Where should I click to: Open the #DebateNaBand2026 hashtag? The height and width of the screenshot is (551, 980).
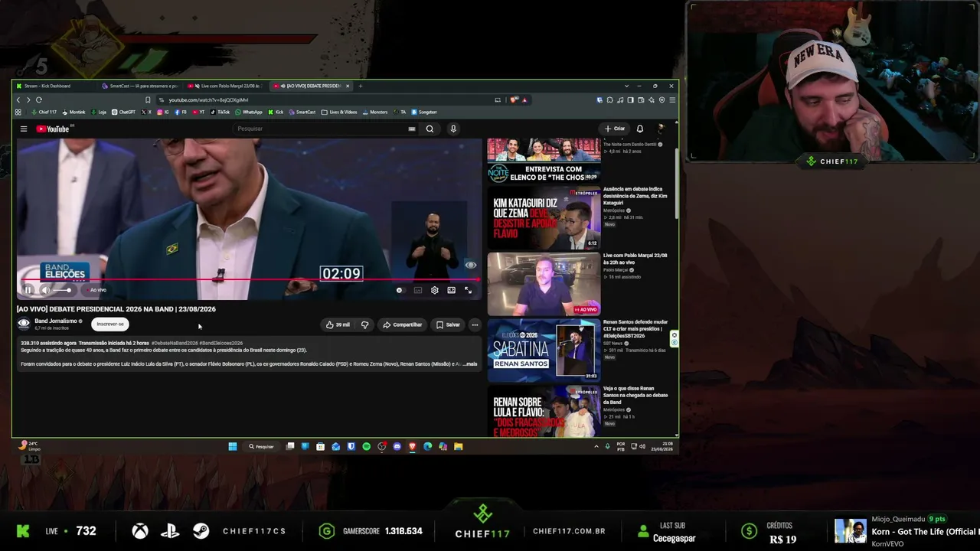click(x=175, y=343)
